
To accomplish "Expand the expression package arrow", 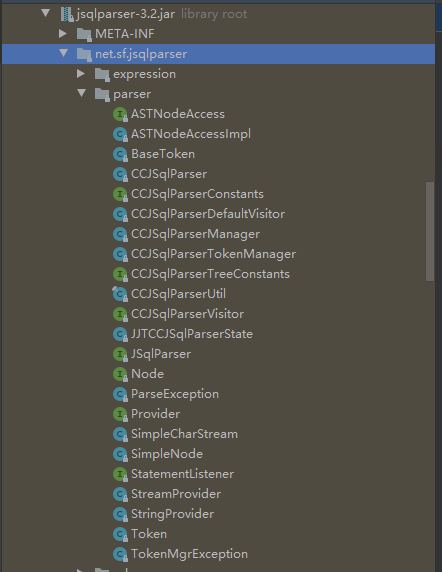I will tap(81, 74).
